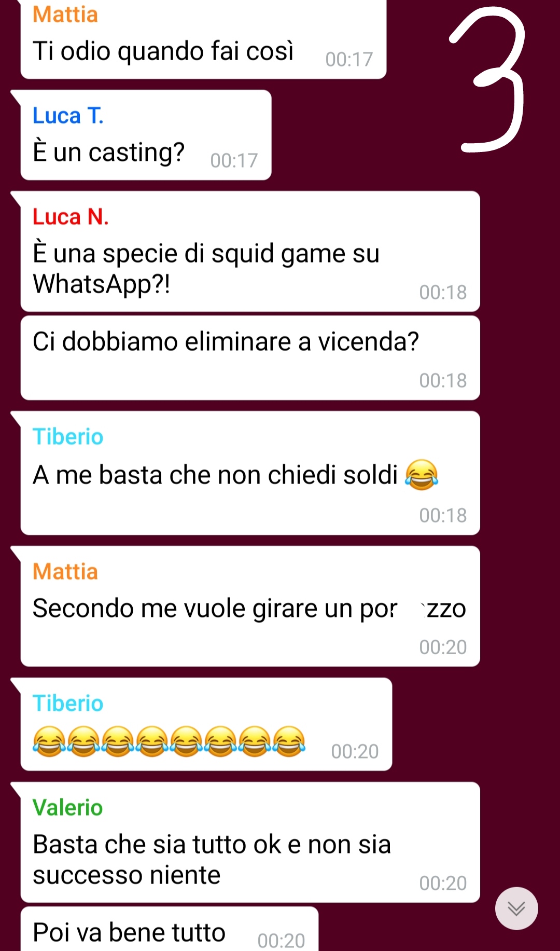
Task: Tap the laughing emoji in Tiberio's soldi message
Action: tap(421, 475)
